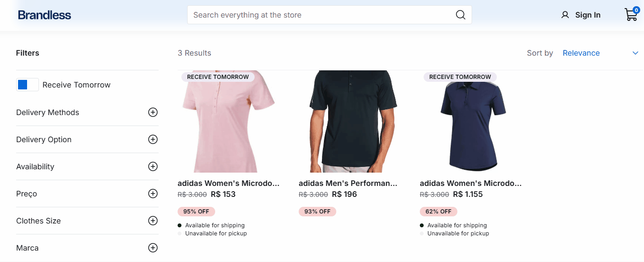This screenshot has height=262, width=644.
Task: Click the Sign In link
Action: 587,15
